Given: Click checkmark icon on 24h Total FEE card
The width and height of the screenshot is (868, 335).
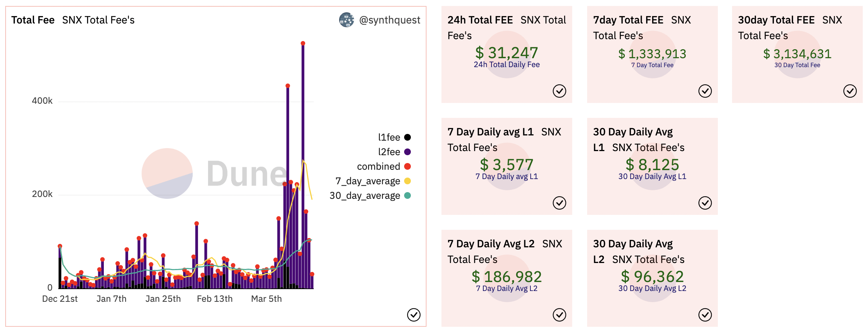Looking at the screenshot, I should click(559, 91).
